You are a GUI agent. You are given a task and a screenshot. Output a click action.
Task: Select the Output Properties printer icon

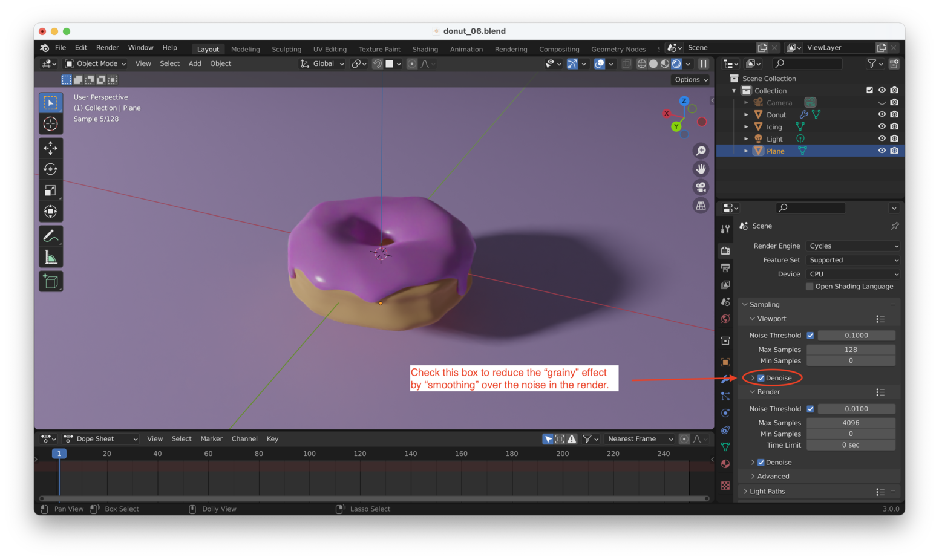coord(725,267)
